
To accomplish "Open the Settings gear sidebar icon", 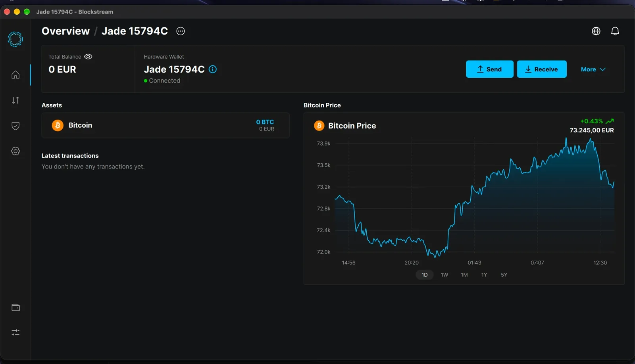I will coord(15,151).
